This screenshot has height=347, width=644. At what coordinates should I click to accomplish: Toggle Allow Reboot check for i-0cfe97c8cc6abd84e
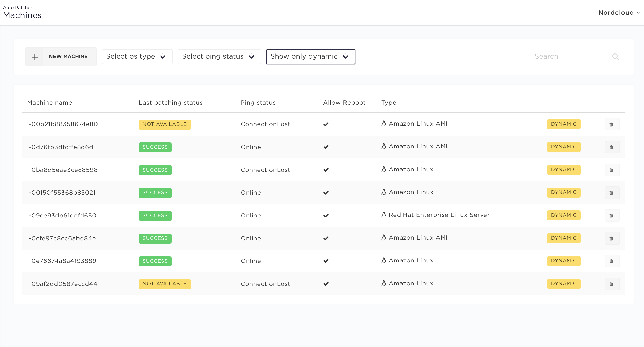coord(326,238)
